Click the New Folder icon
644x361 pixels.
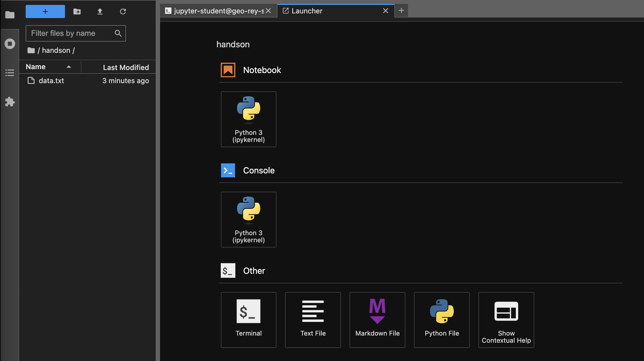[x=77, y=11]
